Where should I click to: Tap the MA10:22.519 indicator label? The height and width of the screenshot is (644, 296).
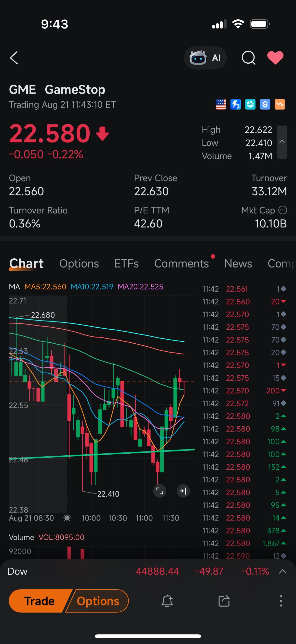click(x=92, y=286)
